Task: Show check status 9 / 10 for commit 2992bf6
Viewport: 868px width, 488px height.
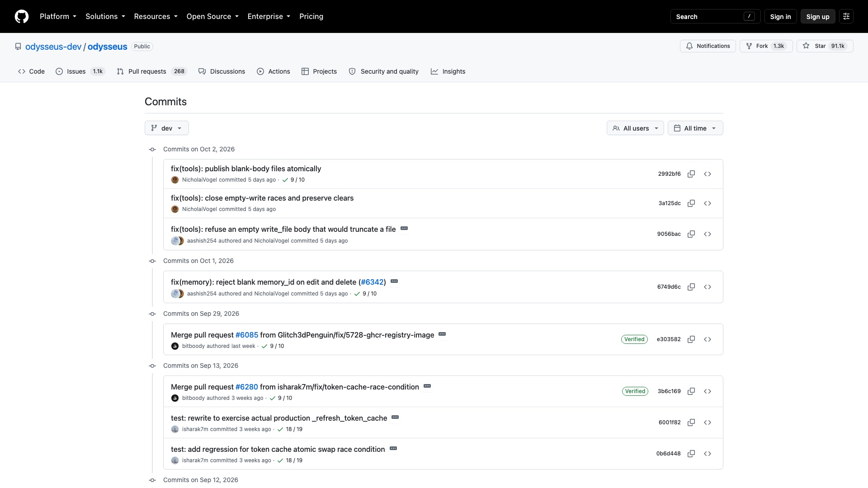Action: tap(293, 180)
